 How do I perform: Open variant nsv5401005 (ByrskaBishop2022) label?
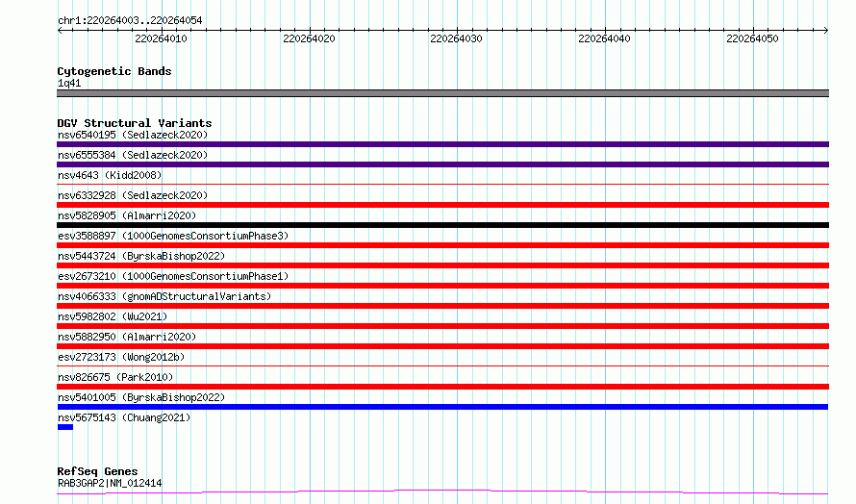point(141,397)
